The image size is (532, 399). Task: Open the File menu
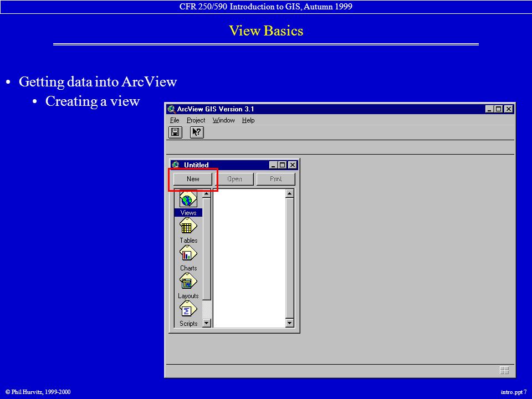pos(175,120)
